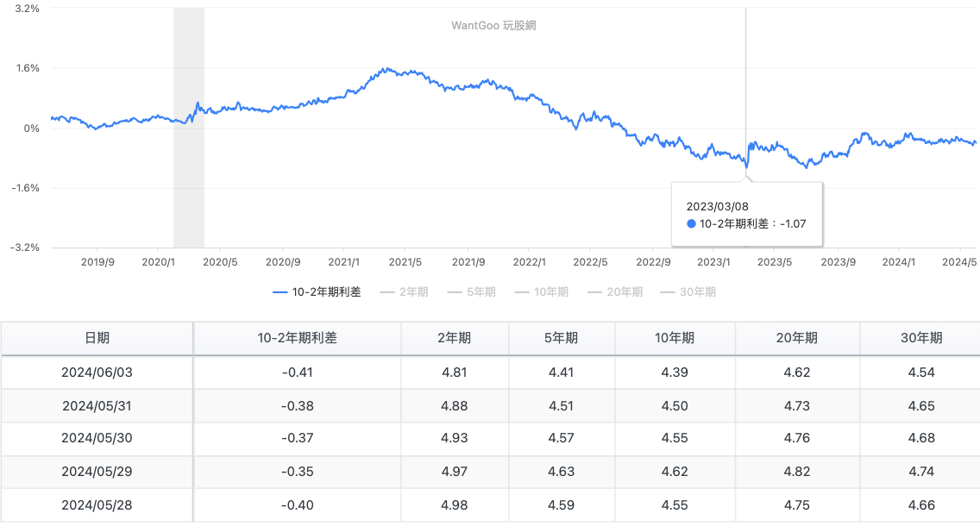The width and height of the screenshot is (980, 526).
Task: Select the 2年期 table column header
Action: pyautogui.click(x=454, y=338)
